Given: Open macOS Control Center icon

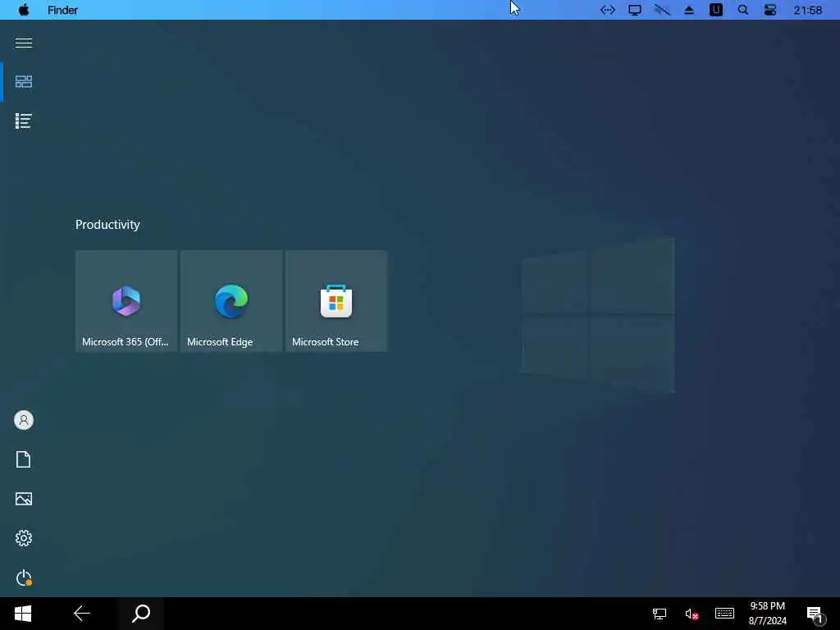Looking at the screenshot, I should coord(769,10).
